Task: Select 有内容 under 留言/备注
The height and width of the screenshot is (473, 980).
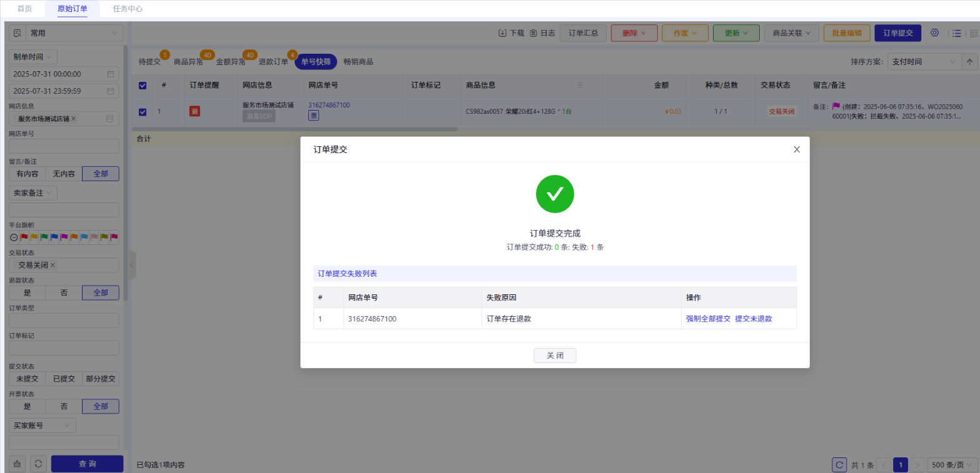Action: 27,174
